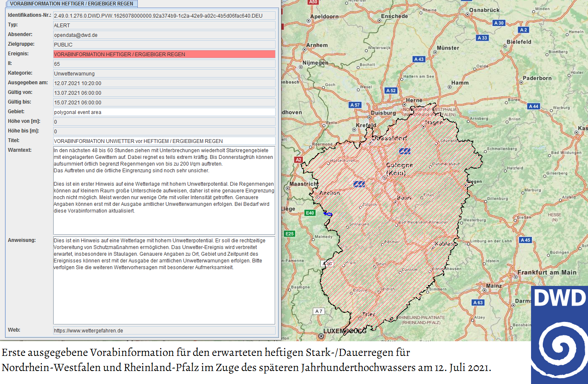Click the Hamm city label
The width and height of the screenshot is (588, 384).
[x=460, y=83]
